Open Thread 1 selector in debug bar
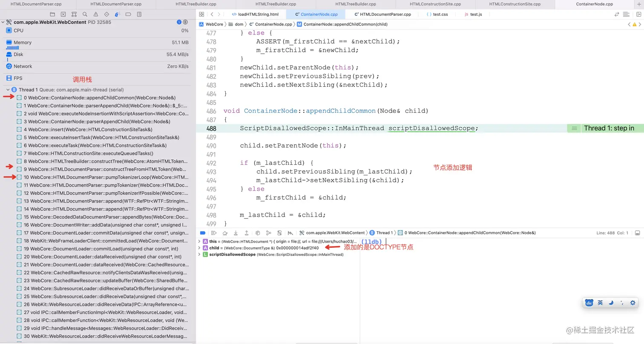 point(381,233)
